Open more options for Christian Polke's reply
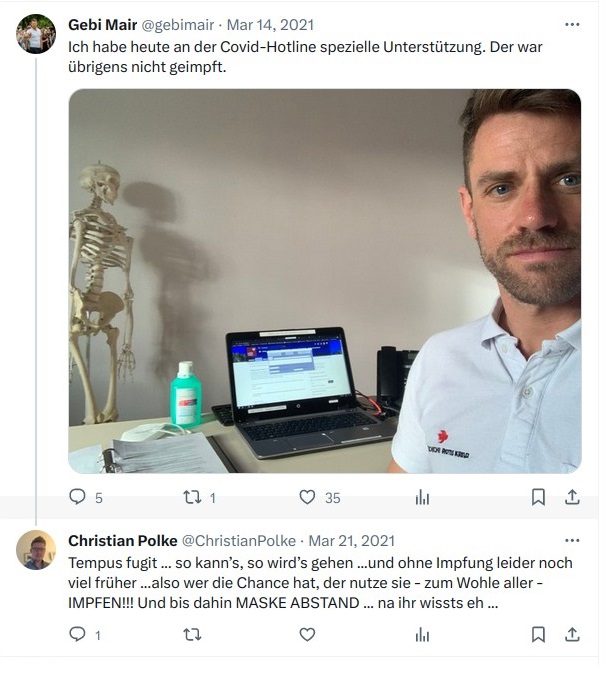The height and width of the screenshot is (675, 615). (572, 540)
